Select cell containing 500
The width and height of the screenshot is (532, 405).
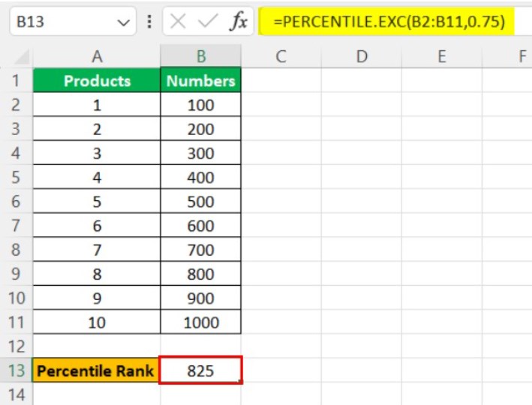click(x=200, y=201)
